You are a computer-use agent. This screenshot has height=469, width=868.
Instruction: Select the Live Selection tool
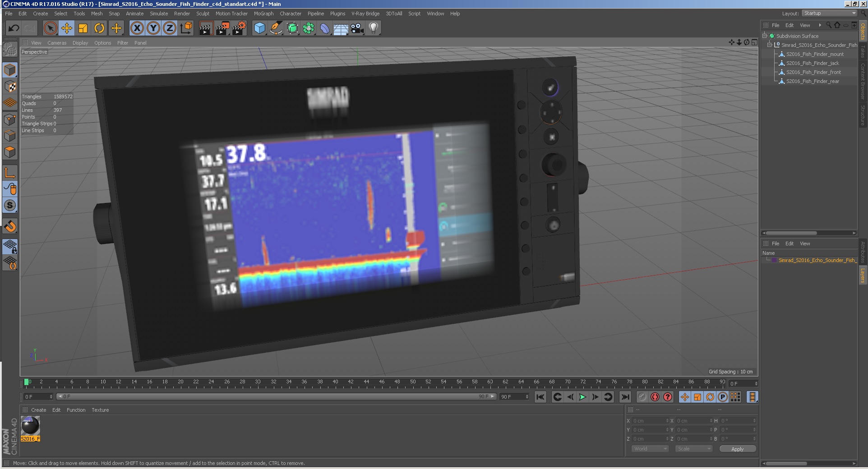click(50, 28)
